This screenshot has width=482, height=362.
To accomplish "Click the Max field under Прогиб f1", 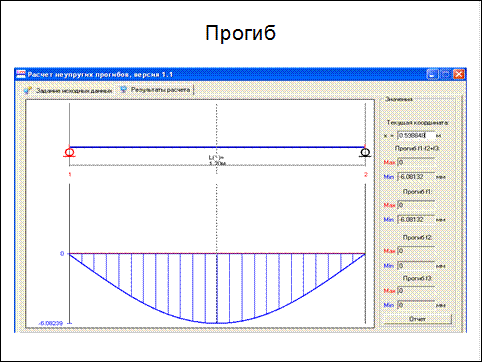I will [416, 205].
